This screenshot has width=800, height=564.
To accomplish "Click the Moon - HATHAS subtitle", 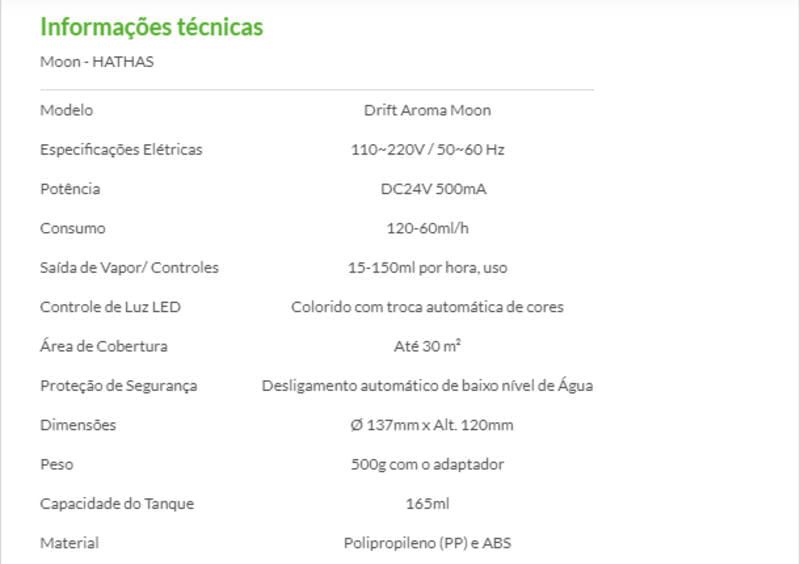I will point(97,62).
